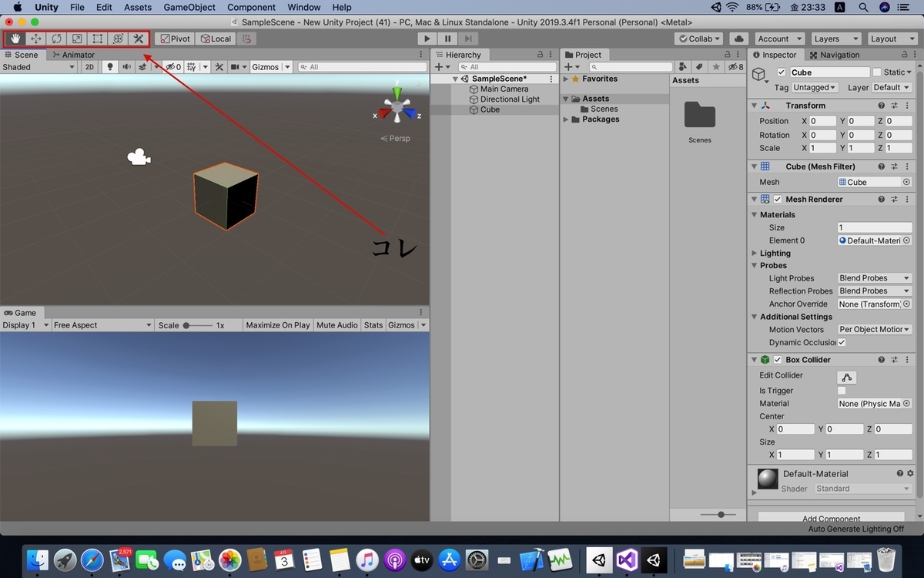Screen dimensions: 924x578
Task: Check the Is Trigger checkbox
Action: tap(842, 391)
